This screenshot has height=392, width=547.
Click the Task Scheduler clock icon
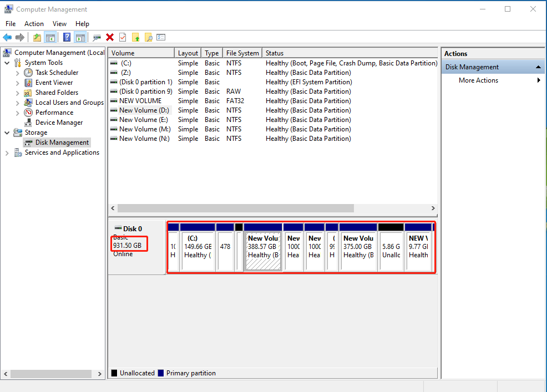click(x=28, y=73)
